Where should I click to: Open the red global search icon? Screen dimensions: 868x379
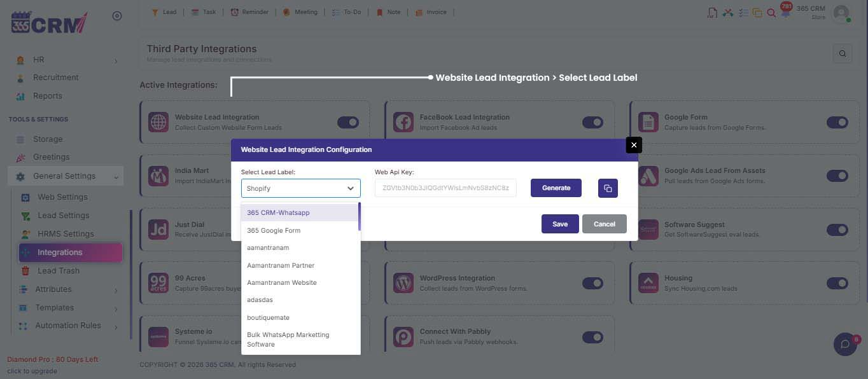771,13
